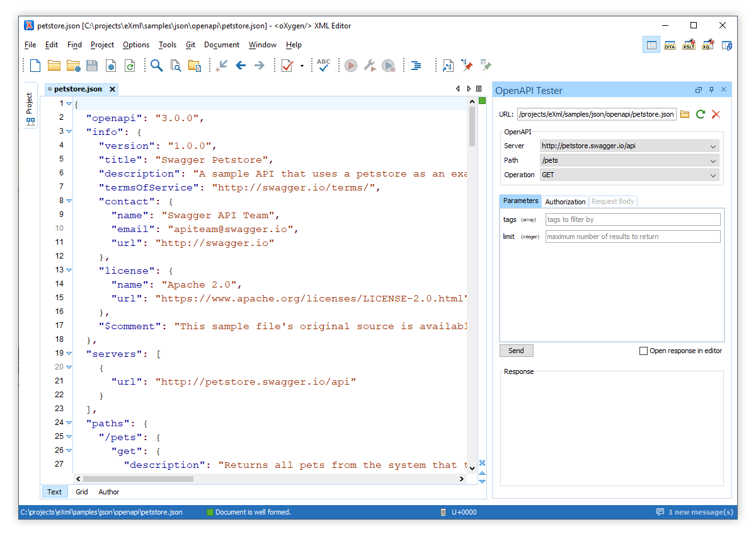Screen dimensions: 756x536
Task: Click the Send button
Action: pos(517,351)
